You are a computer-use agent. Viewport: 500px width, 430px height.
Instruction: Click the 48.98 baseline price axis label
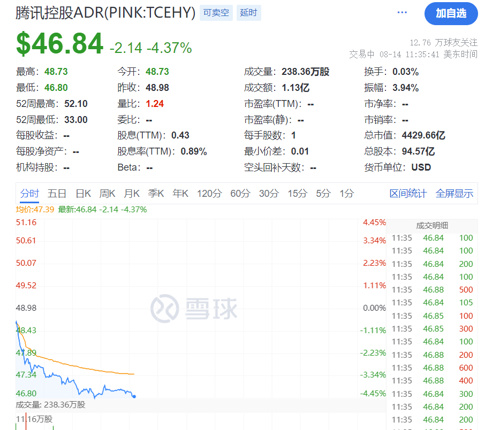click(x=26, y=308)
